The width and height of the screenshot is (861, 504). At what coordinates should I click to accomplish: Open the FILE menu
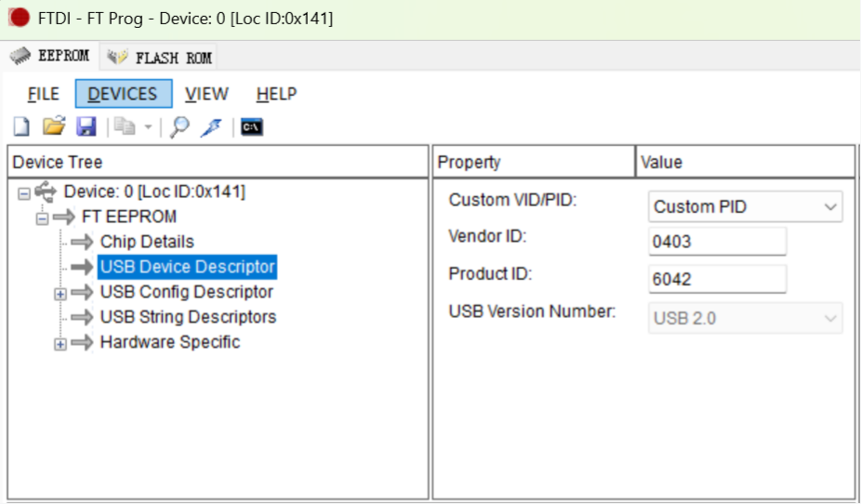pos(44,94)
